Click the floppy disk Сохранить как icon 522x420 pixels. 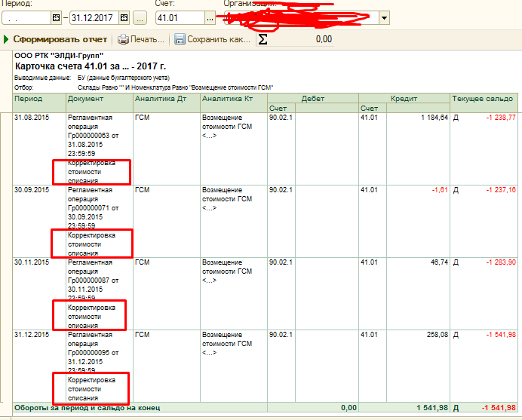pos(180,39)
